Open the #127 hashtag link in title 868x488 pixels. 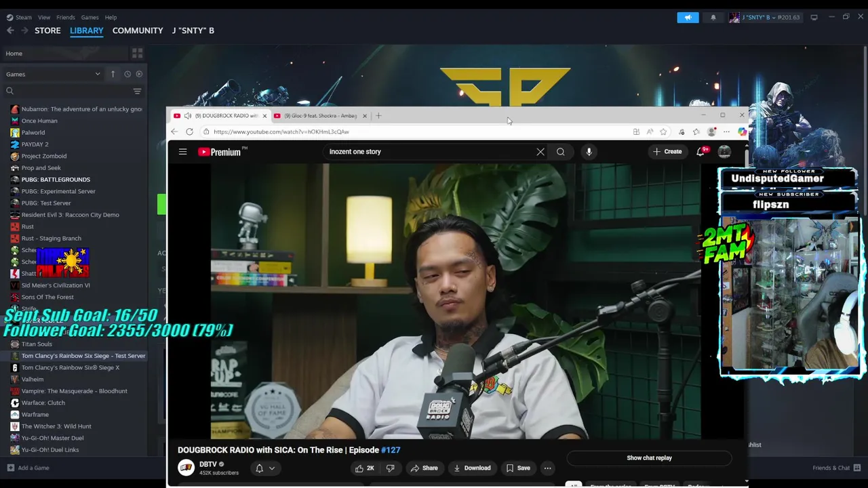pos(391,450)
